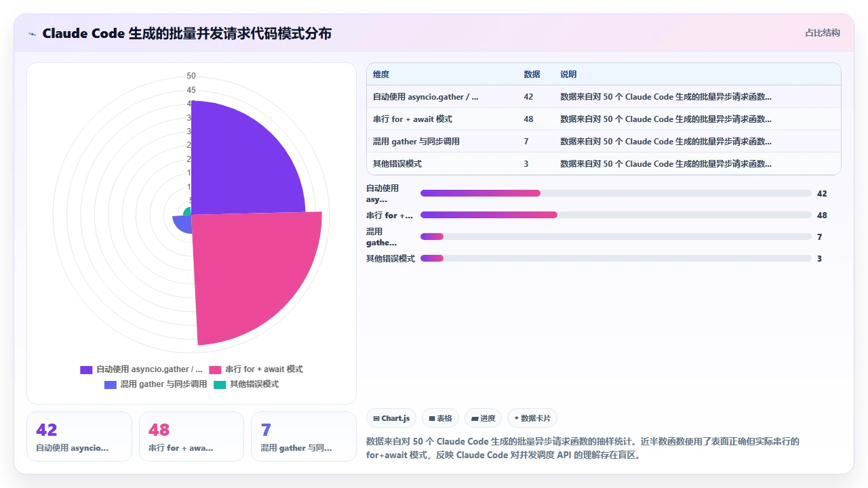Viewport: 868px width, 488px height.
Task: Open the 7 混用 gather data card
Action: click(304, 436)
